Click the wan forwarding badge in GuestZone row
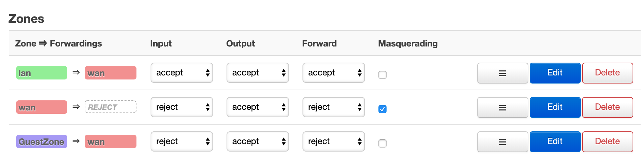 pyautogui.click(x=110, y=141)
